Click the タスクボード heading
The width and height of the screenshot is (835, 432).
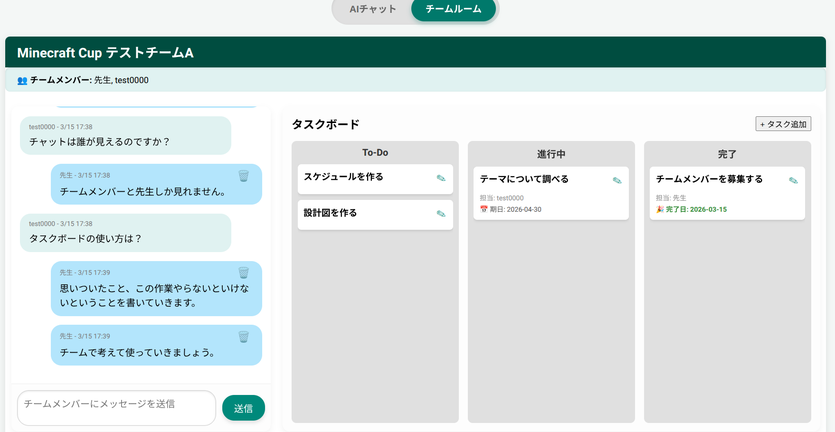pyautogui.click(x=326, y=125)
